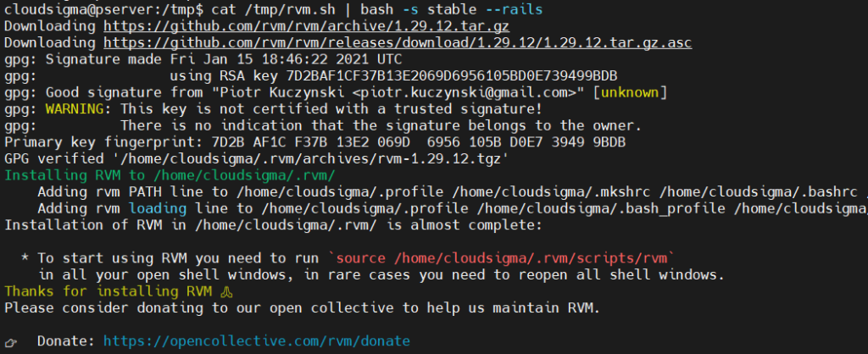Click the praying hands emoji after RVM
The width and height of the screenshot is (868, 354).
(x=224, y=291)
